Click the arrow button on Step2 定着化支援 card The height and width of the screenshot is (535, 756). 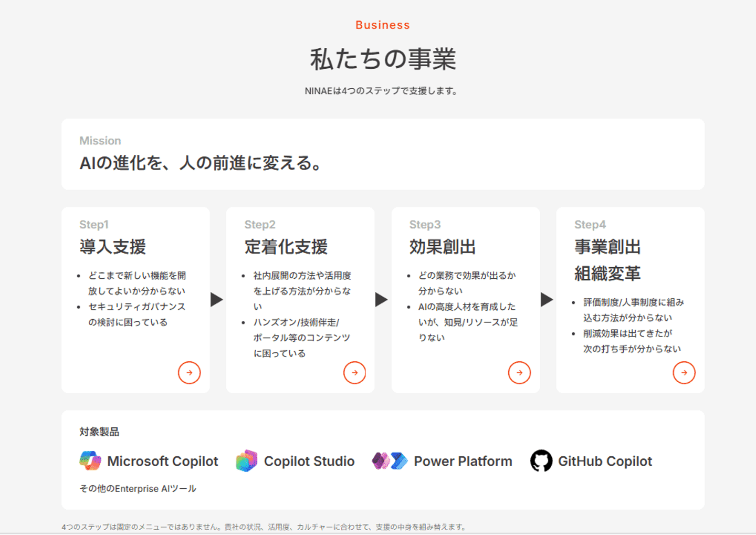click(x=354, y=373)
